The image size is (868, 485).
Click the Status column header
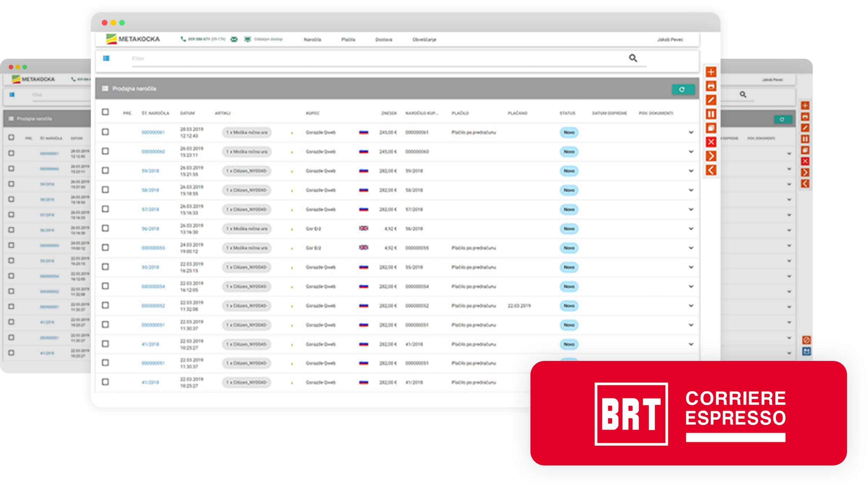567,113
